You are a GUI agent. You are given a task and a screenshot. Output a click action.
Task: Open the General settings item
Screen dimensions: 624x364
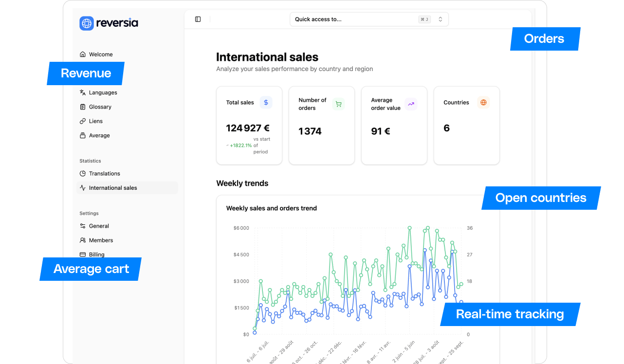pos(99,226)
